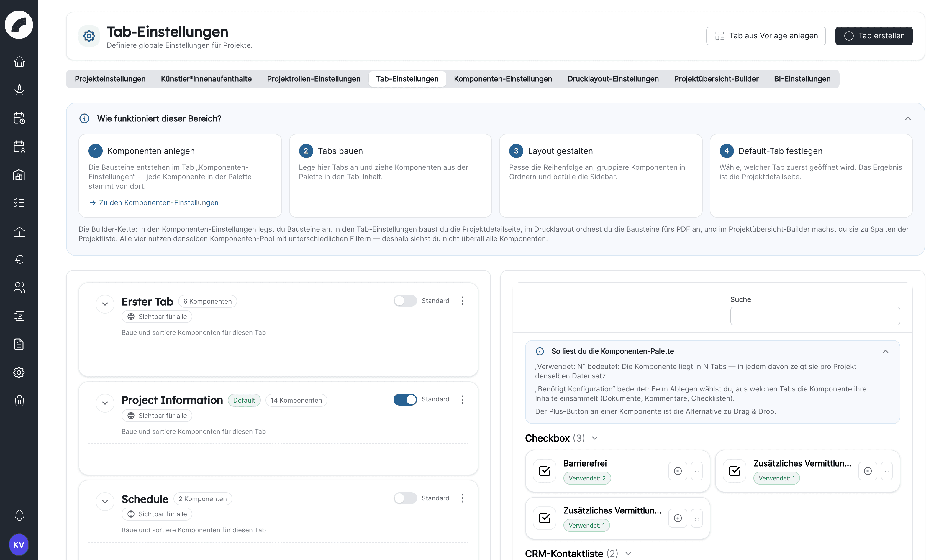Open the calendar with clock sidebar icon

pos(19,118)
